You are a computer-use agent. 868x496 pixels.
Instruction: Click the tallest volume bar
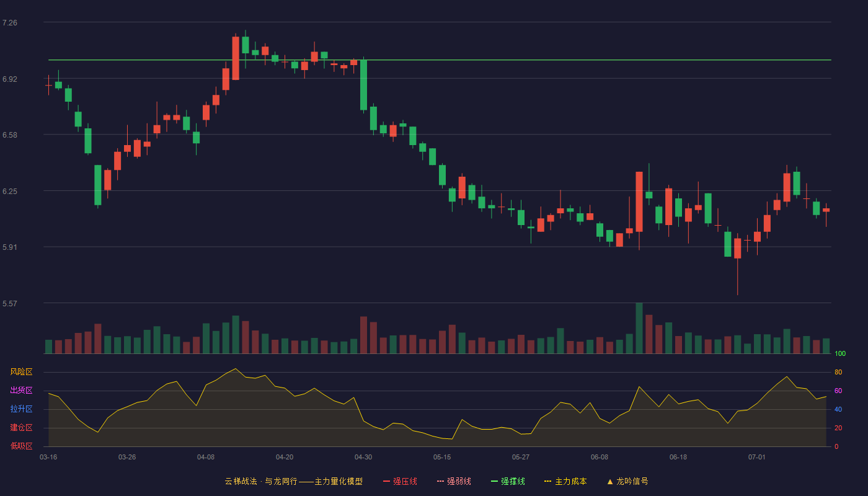[x=639, y=328]
